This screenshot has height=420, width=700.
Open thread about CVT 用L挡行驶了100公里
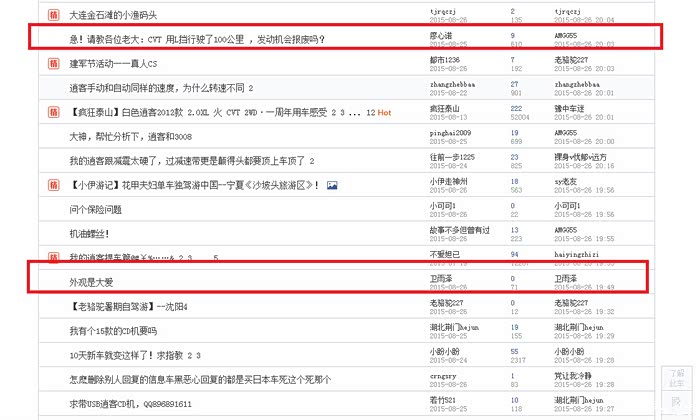[x=197, y=39]
